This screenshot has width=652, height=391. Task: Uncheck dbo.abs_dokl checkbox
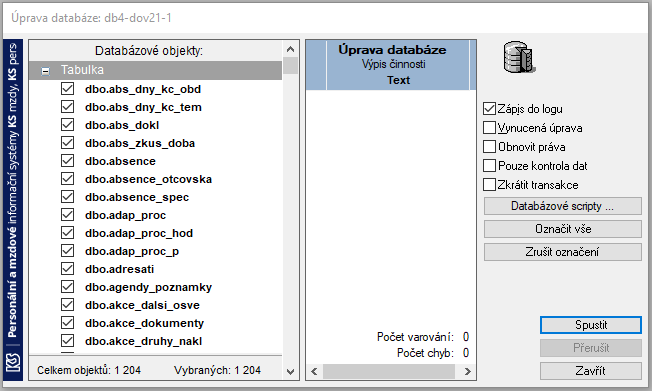click(67, 125)
